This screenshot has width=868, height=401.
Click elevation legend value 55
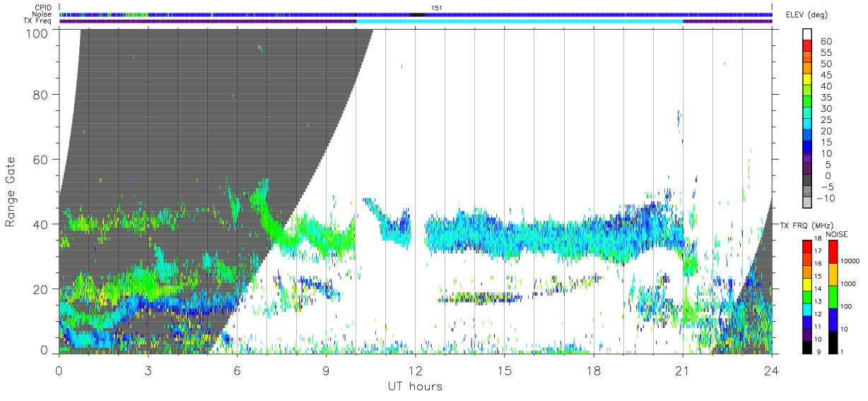[x=826, y=53]
